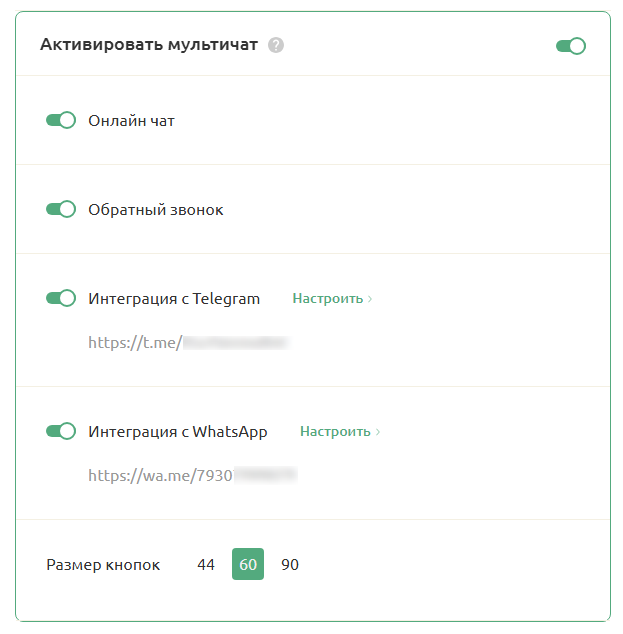Select the highlighted 60 button size
This screenshot has width=623, height=634.
248,565
